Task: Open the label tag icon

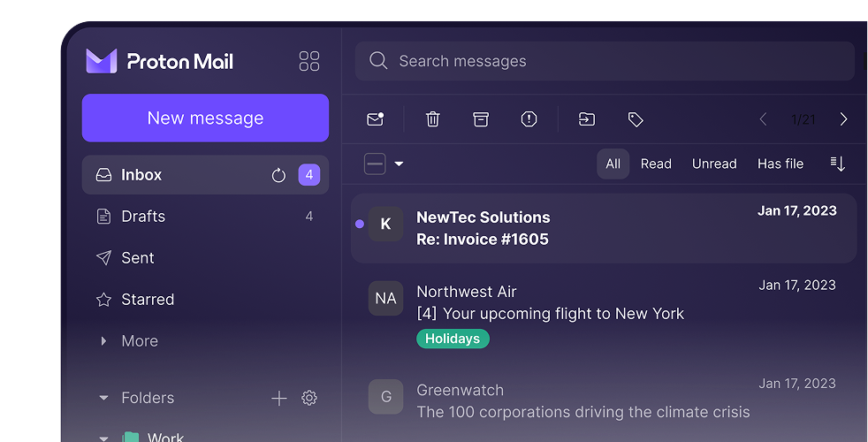Action: (635, 119)
